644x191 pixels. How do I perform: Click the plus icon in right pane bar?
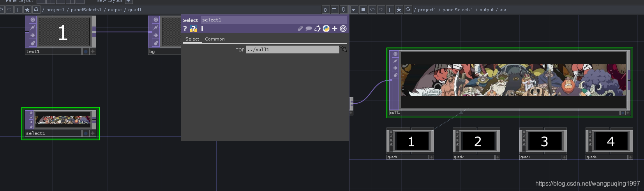(389, 10)
